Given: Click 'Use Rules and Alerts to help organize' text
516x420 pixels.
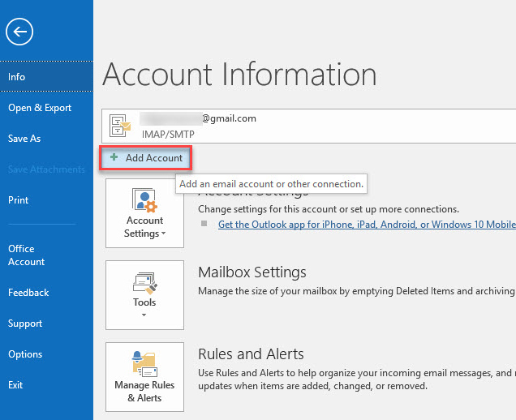Looking at the screenshot, I should 357,379.
